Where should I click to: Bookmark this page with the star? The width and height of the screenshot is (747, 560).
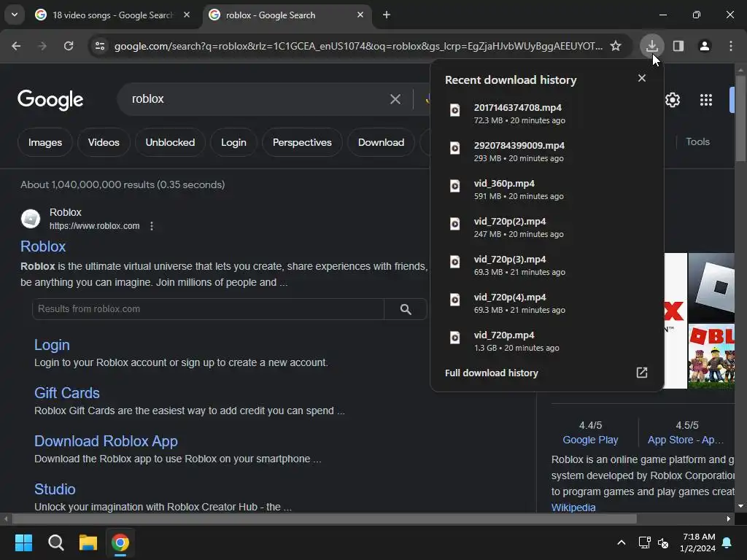pyautogui.click(x=616, y=46)
